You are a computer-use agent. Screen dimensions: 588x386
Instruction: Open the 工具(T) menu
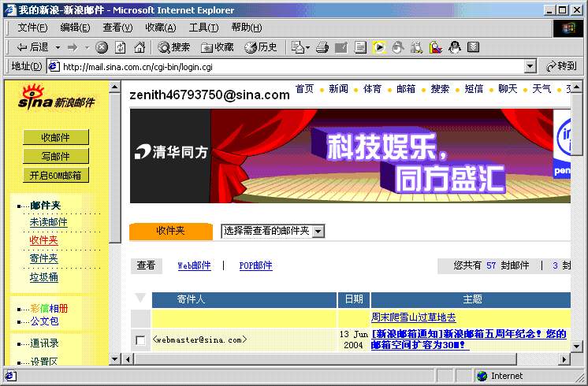[203, 28]
